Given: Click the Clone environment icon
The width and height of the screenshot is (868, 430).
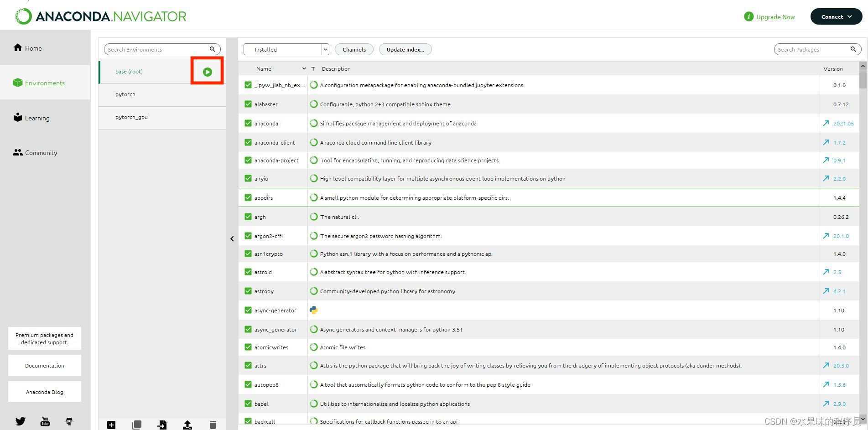Looking at the screenshot, I should tap(136, 425).
